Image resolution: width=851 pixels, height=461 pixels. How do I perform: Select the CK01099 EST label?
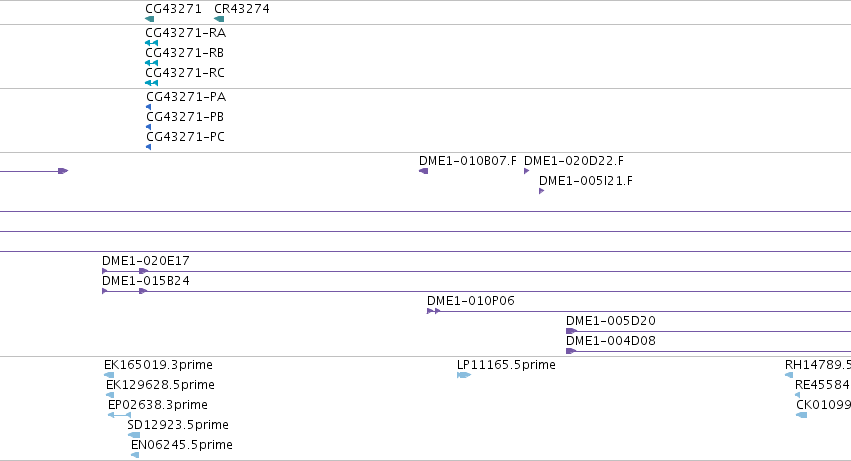pyautogui.click(x=823, y=405)
